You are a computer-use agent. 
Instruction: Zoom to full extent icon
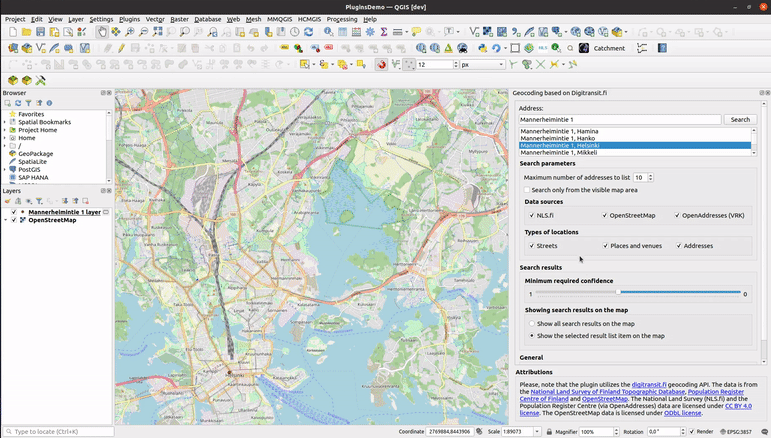(x=157, y=32)
